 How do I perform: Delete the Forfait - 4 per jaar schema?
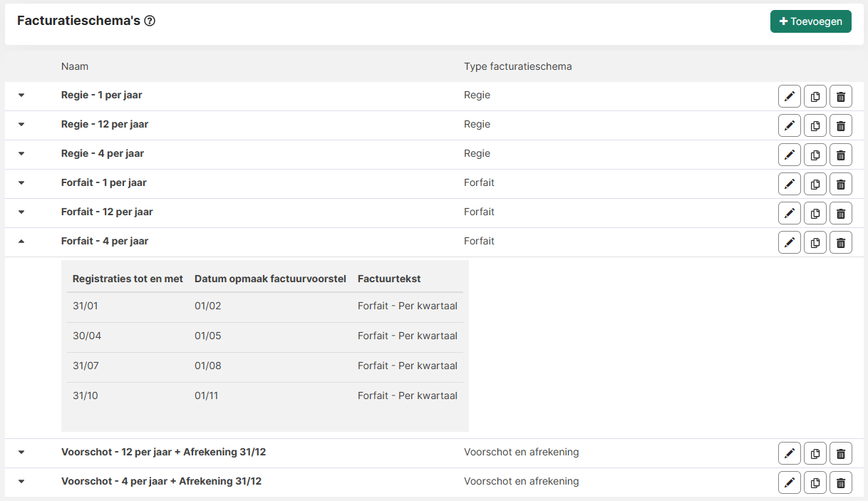[840, 242]
